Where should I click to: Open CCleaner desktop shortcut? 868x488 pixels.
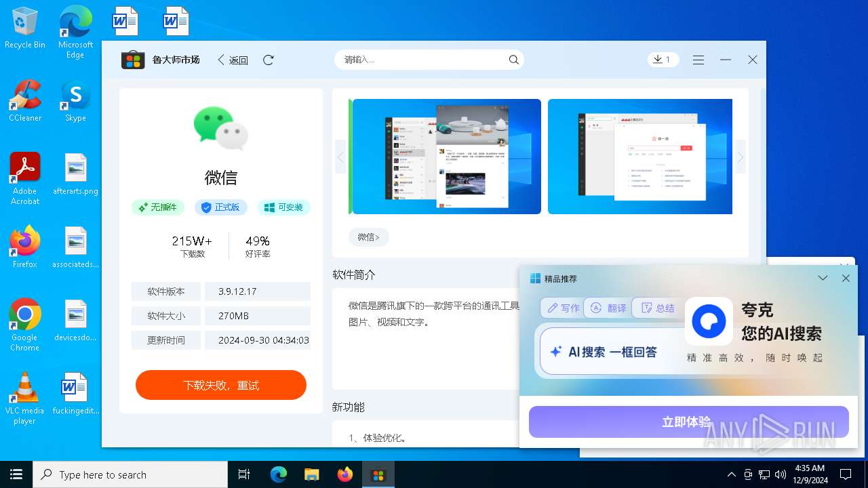[x=25, y=100]
